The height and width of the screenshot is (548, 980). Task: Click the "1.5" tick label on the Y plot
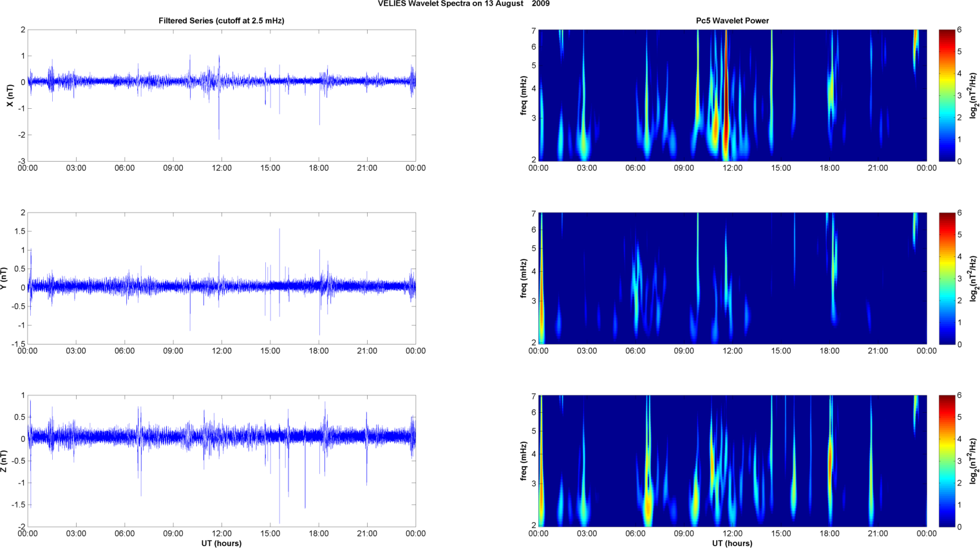(x=20, y=231)
